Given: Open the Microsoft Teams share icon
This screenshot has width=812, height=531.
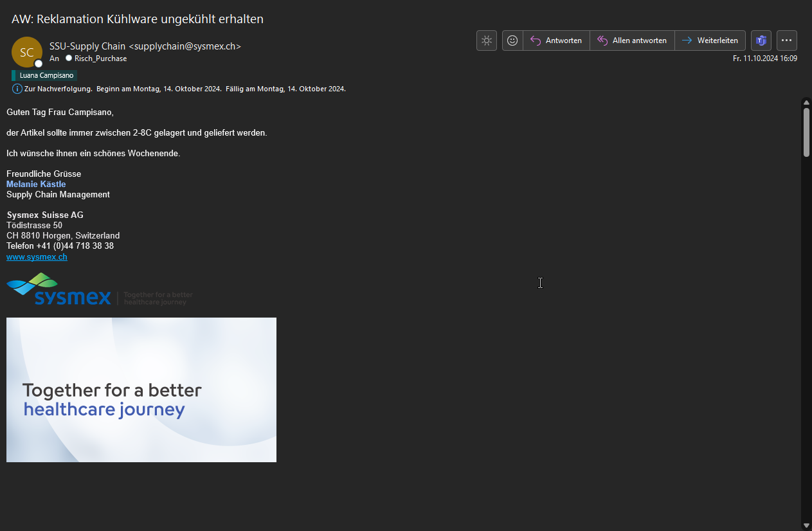Looking at the screenshot, I should (761, 40).
